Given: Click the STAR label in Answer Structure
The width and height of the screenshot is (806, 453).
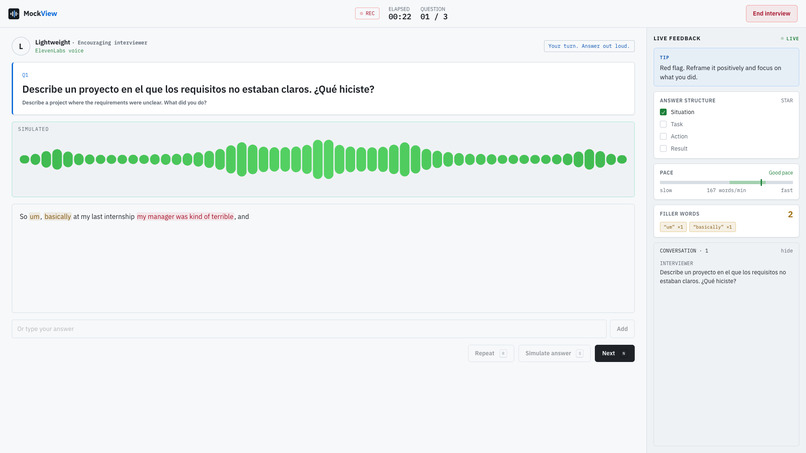Looking at the screenshot, I should [x=786, y=100].
